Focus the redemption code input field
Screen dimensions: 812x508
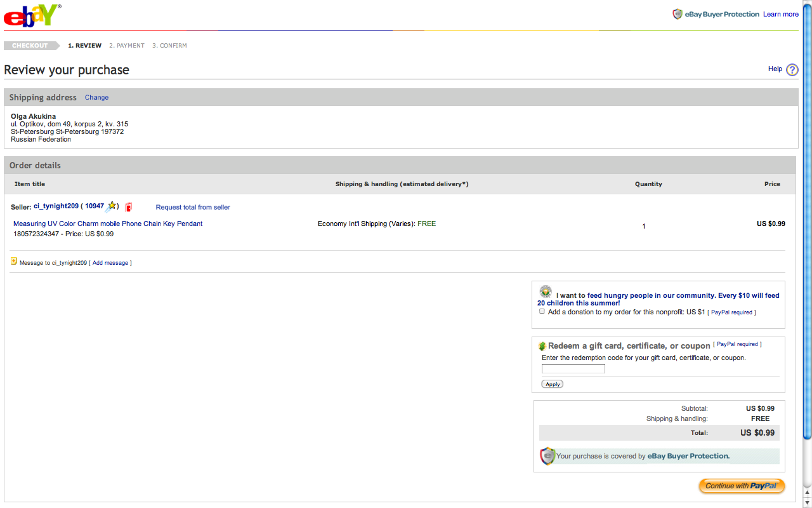coord(573,369)
